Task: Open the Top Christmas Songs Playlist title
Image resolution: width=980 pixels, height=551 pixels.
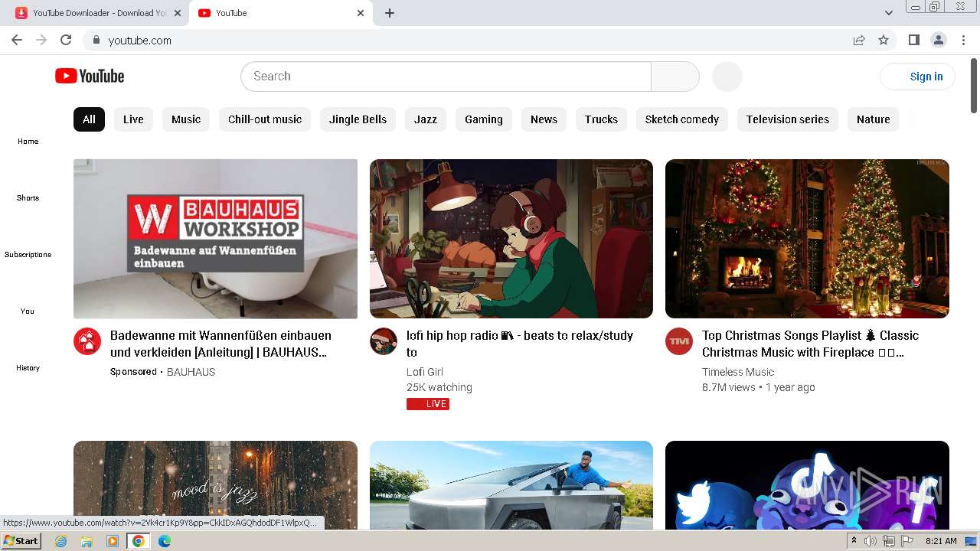Action: coord(810,344)
